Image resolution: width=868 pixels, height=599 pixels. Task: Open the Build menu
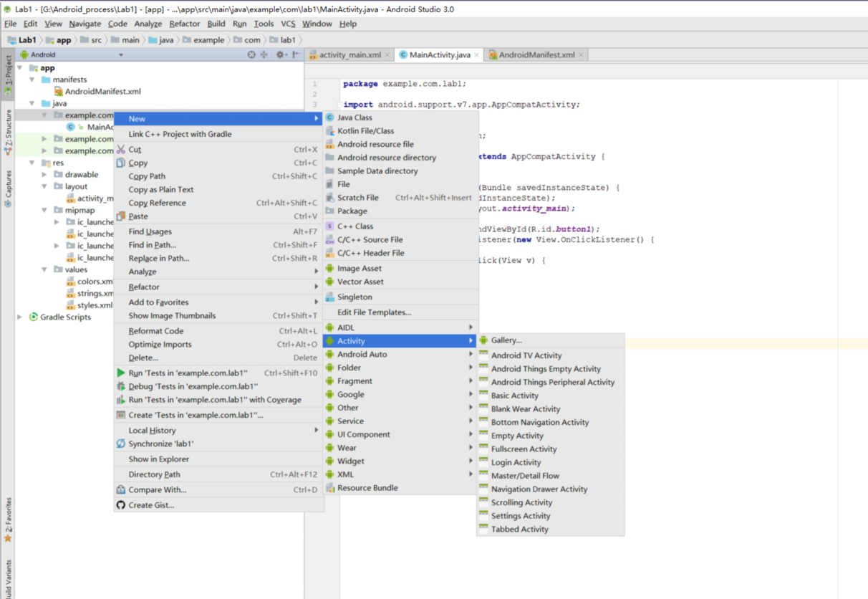click(x=216, y=24)
